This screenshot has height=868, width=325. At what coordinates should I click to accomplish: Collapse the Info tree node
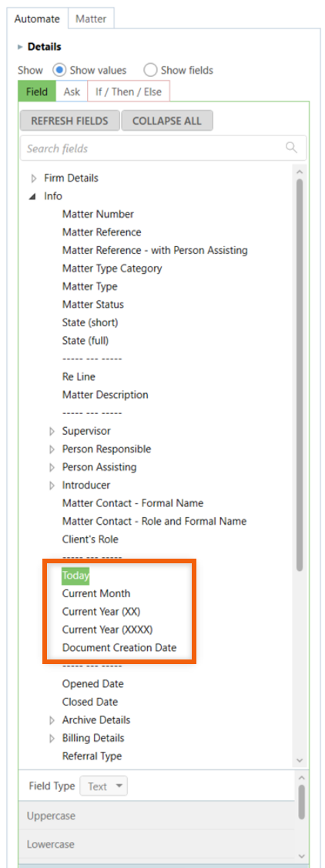pyautogui.click(x=33, y=196)
